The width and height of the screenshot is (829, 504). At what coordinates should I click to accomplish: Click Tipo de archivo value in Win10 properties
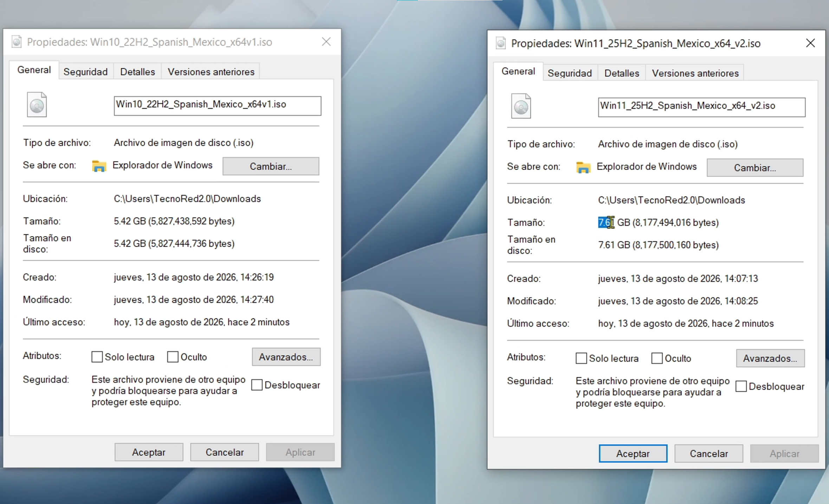point(183,143)
